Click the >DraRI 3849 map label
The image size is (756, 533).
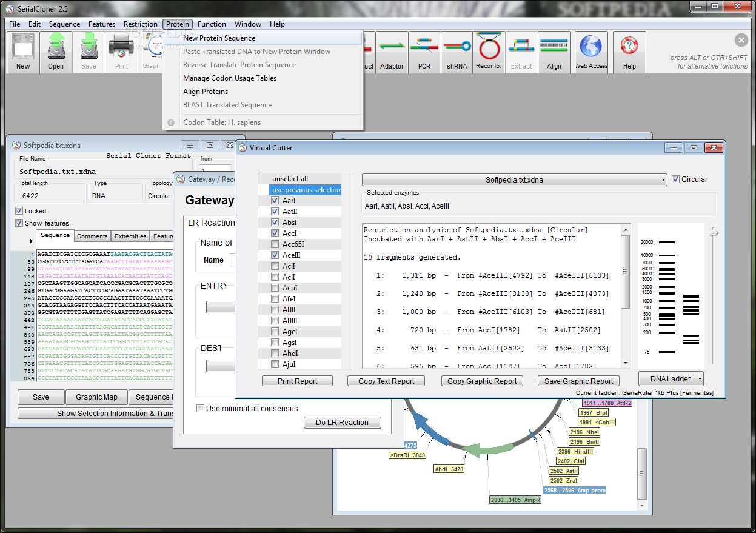pos(407,455)
